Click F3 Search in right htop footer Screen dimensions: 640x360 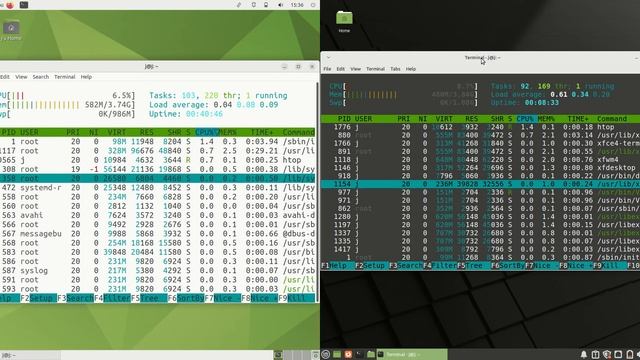[x=406, y=266]
